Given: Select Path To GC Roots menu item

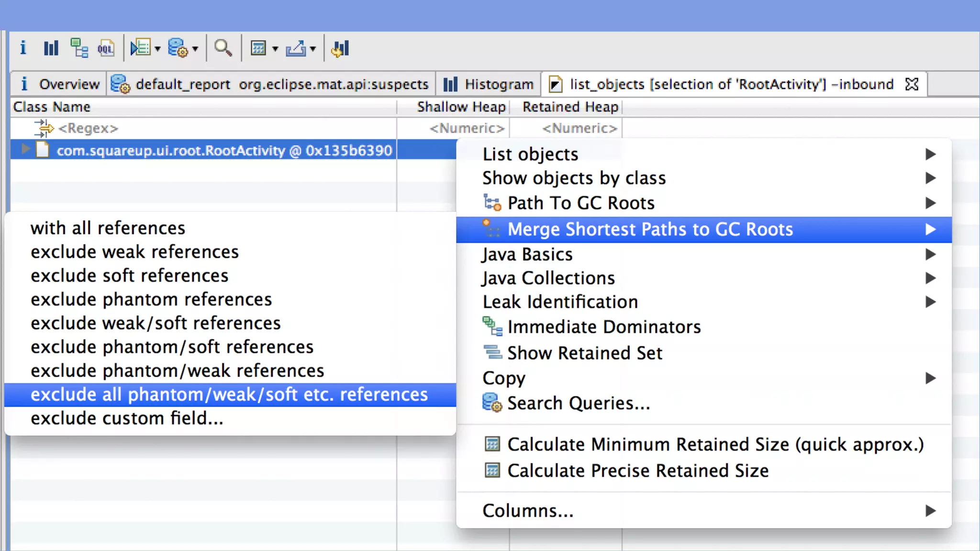Looking at the screenshot, I should point(580,203).
